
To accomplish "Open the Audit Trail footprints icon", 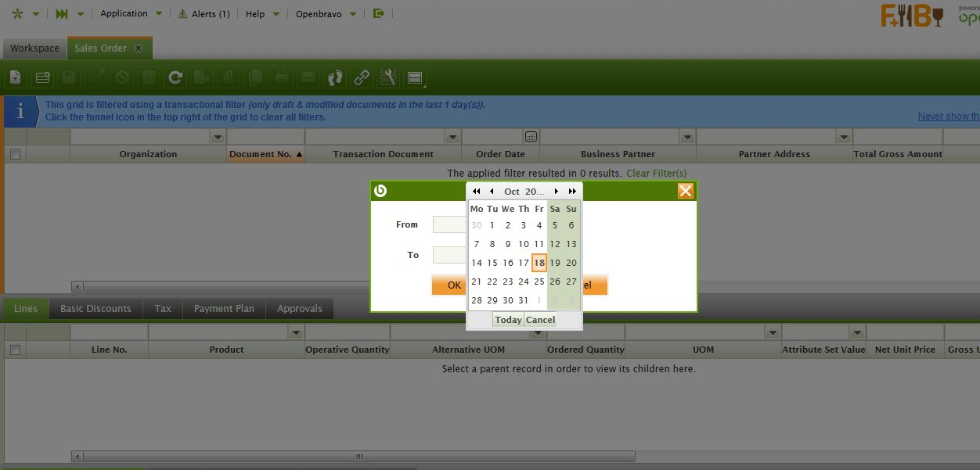I will click(x=335, y=77).
